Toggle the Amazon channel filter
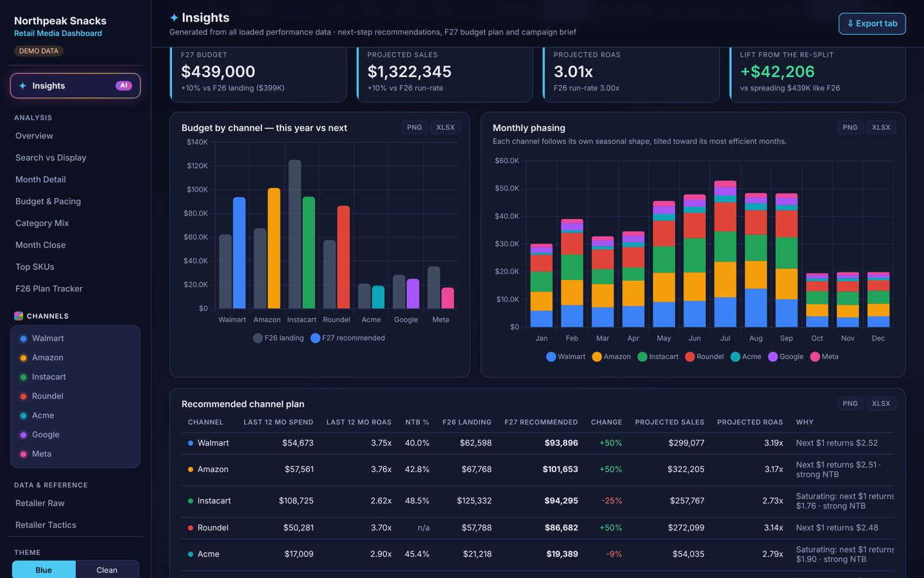The width and height of the screenshot is (924, 578). coord(75,358)
